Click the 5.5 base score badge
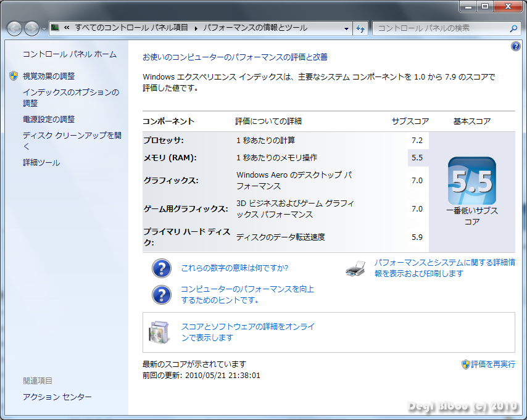The height and width of the screenshot is (420, 527). tap(472, 181)
